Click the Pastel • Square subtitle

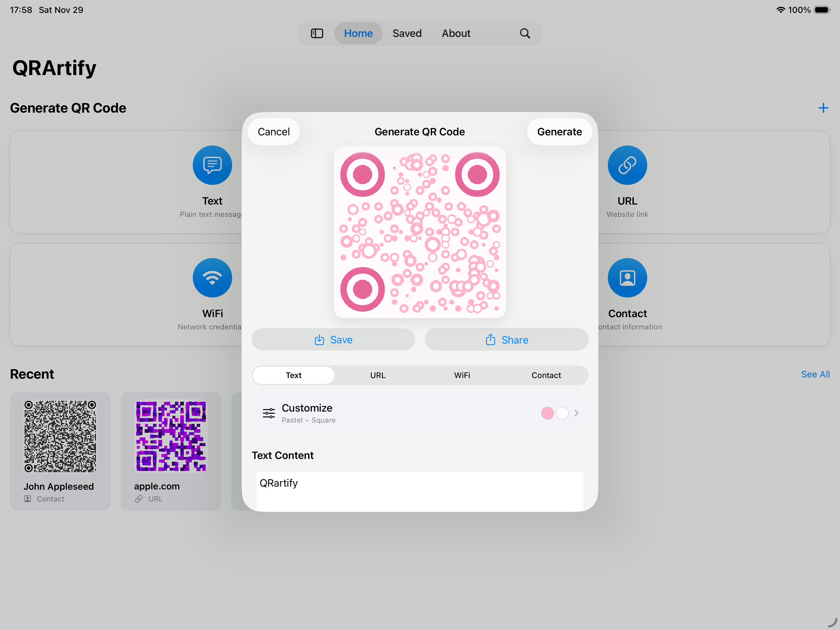tap(308, 420)
